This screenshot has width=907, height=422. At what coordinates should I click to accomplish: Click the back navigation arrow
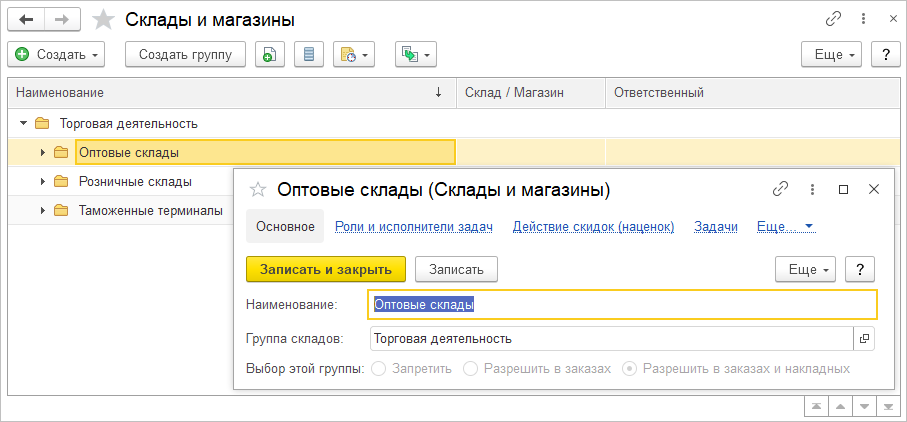tap(26, 19)
